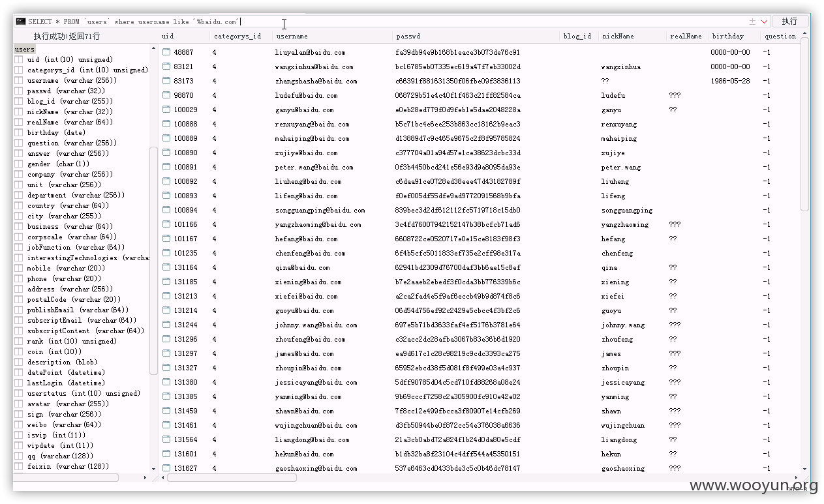Click the results table scroll-up arrow
The height and width of the screenshot is (504, 824).
point(804,34)
